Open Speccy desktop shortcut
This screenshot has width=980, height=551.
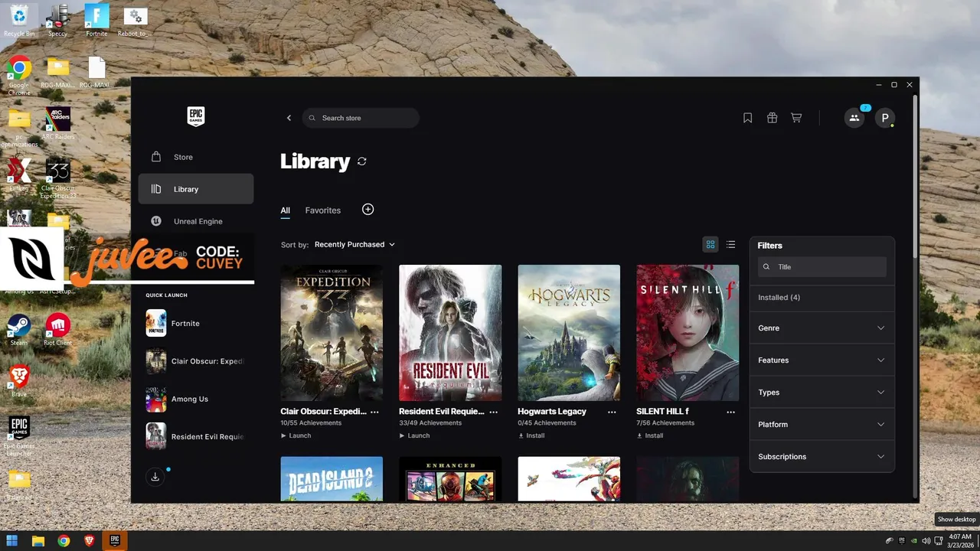(x=58, y=20)
